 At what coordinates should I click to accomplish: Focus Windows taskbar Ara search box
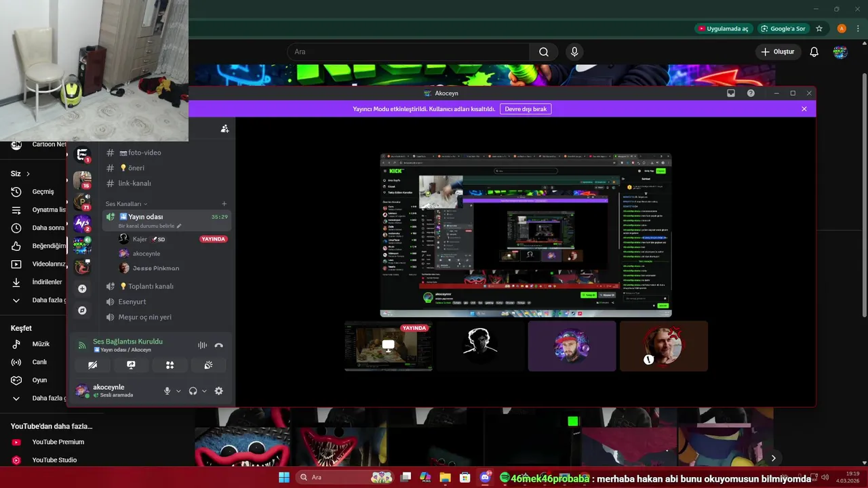point(346,477)
